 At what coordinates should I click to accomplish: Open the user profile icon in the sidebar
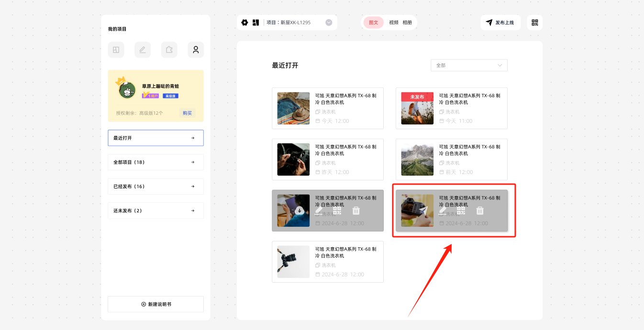tap(196, 50)
